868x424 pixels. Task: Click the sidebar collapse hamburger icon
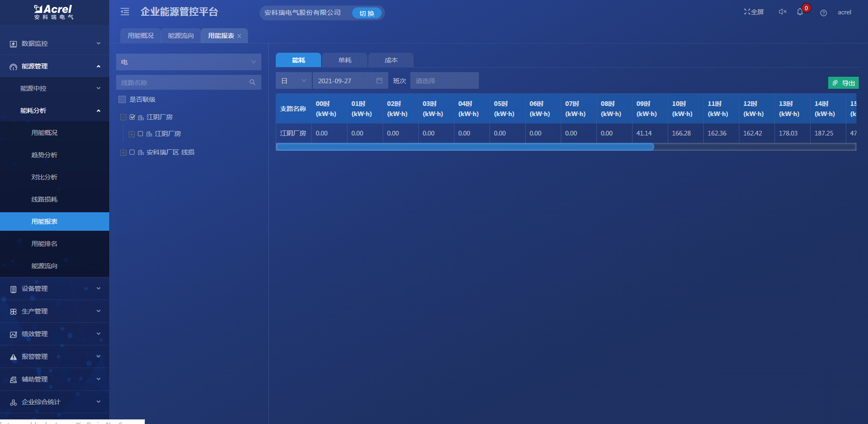(x=125, y=12)
